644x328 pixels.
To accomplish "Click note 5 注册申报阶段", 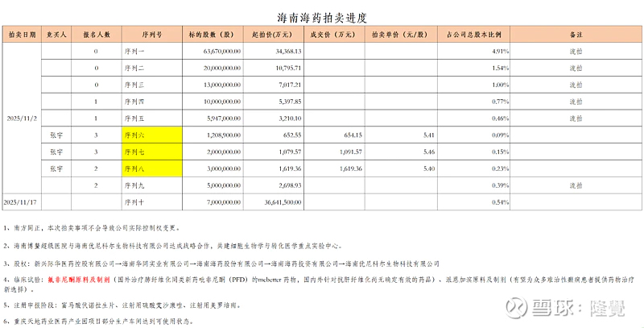I will click(x=122, y=305).
